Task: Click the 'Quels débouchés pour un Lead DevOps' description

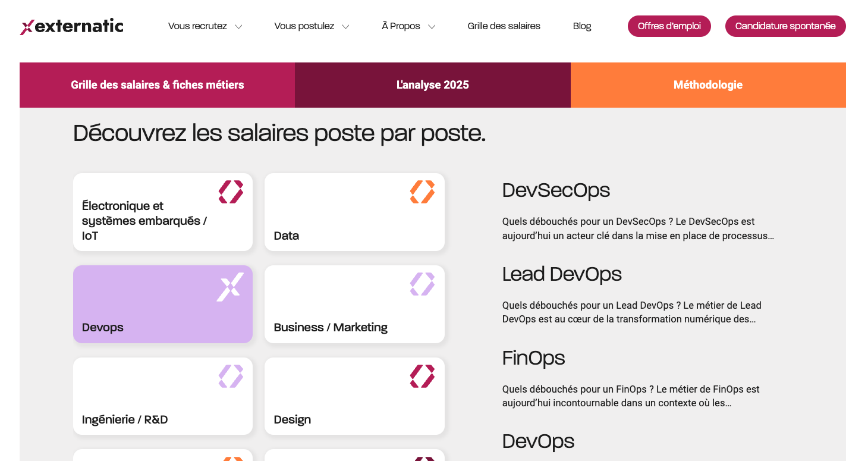Action: coord(632,312)
